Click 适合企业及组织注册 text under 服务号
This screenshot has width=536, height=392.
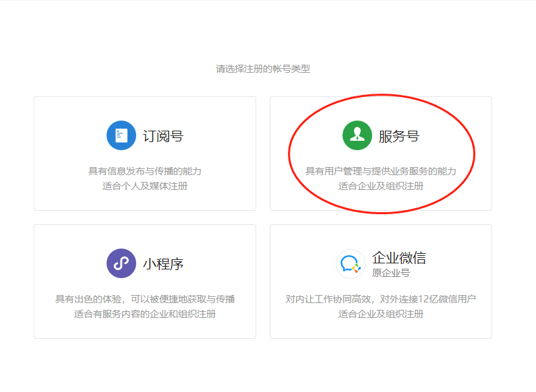click(381, 186)
